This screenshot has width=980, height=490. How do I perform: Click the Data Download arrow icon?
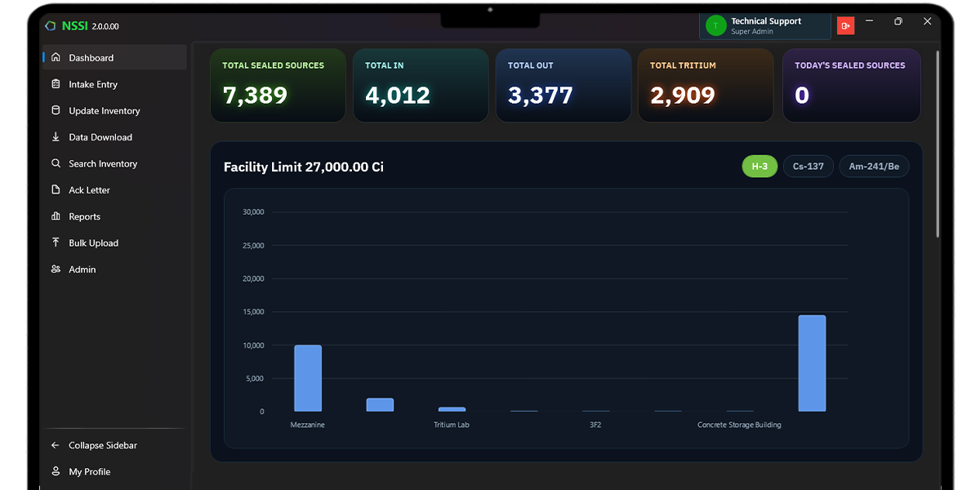pos(56,137)
